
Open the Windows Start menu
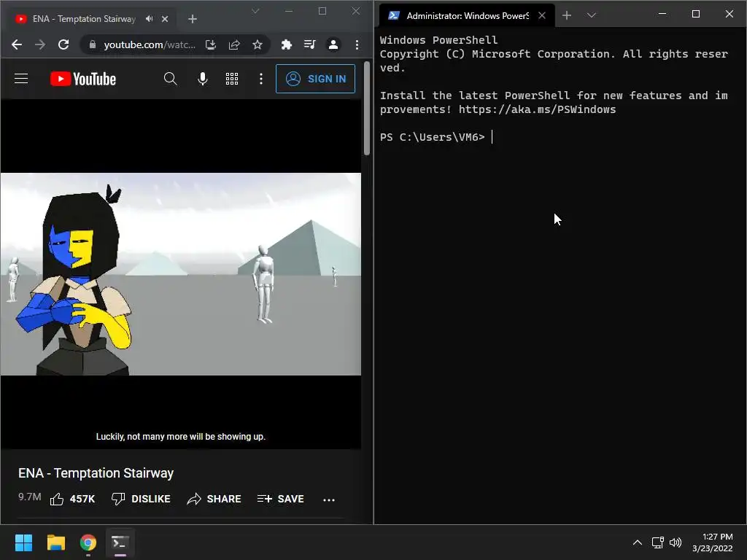click(23, 542)
